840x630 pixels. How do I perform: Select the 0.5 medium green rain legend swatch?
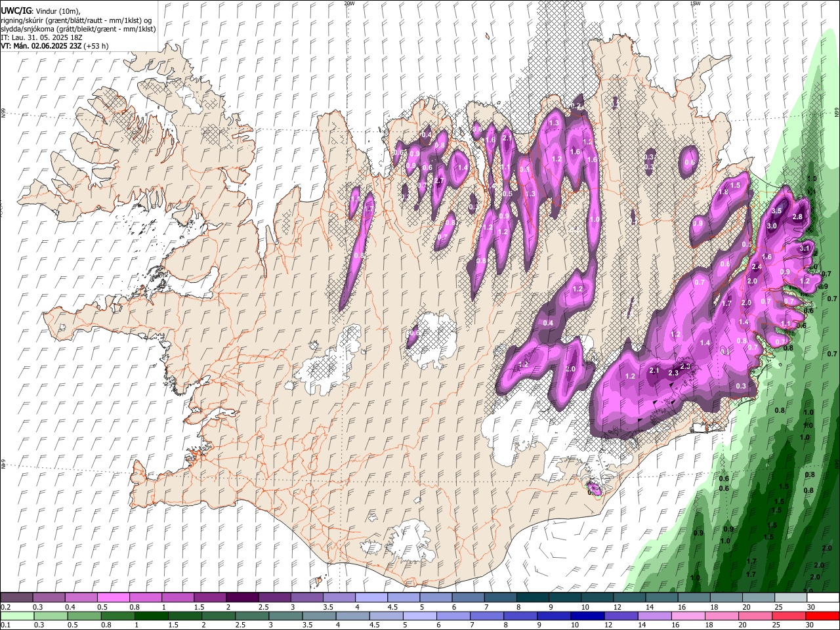coord(85,616)
